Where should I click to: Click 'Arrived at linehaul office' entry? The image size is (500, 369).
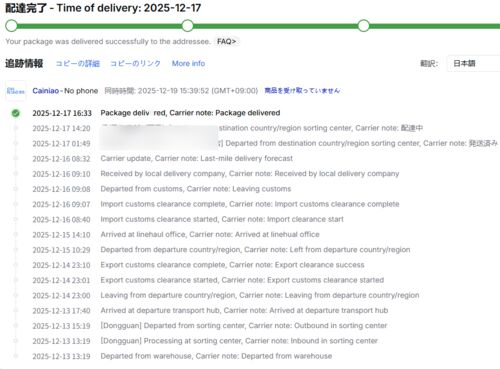(x=210, y=235)
